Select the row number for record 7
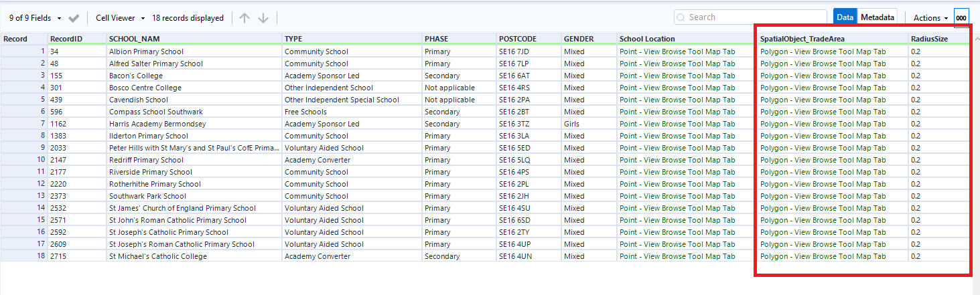The image size is (980, 295). click(x=24, y=124)
